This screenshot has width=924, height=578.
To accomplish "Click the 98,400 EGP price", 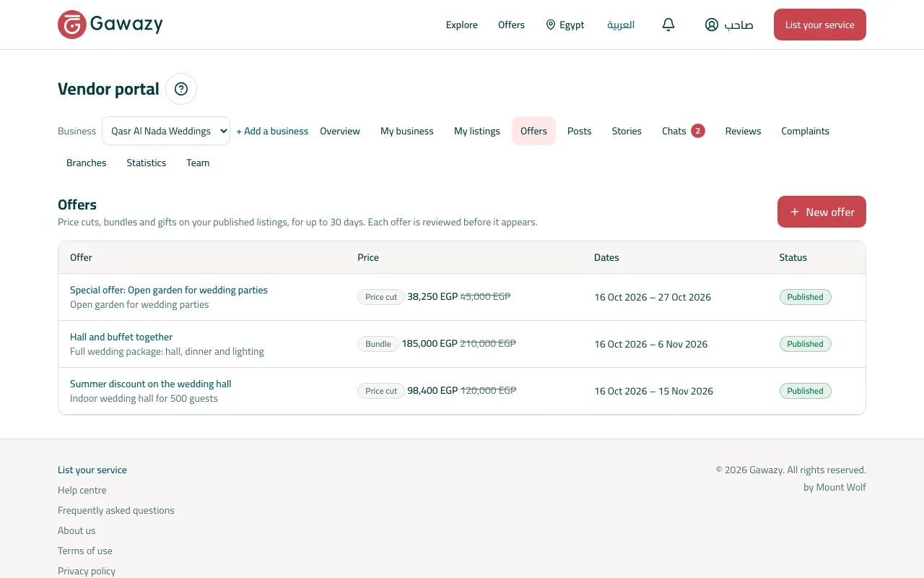I will pyautogui.click(x=432, y=390).
